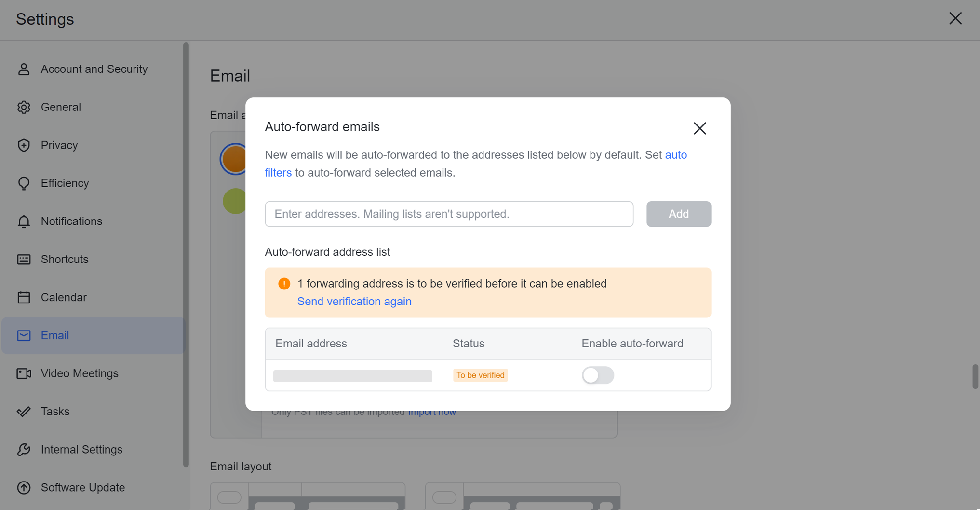This screenshot has width=980, height=510.
Task: Click the Shortcuts keyboard icon
Action: point(24,259)
